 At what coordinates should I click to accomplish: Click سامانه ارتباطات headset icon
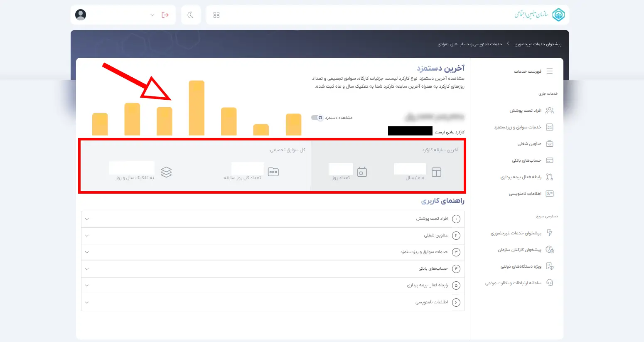[550, 283]
